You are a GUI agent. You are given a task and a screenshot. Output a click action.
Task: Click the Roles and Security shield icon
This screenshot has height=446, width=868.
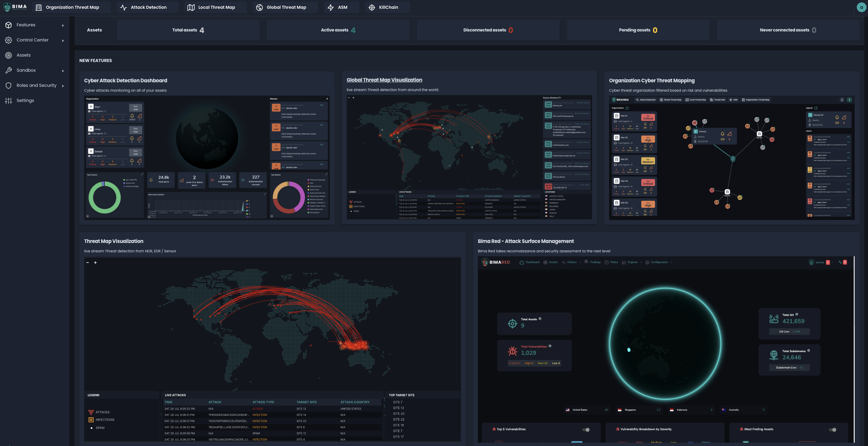point(8,85)
